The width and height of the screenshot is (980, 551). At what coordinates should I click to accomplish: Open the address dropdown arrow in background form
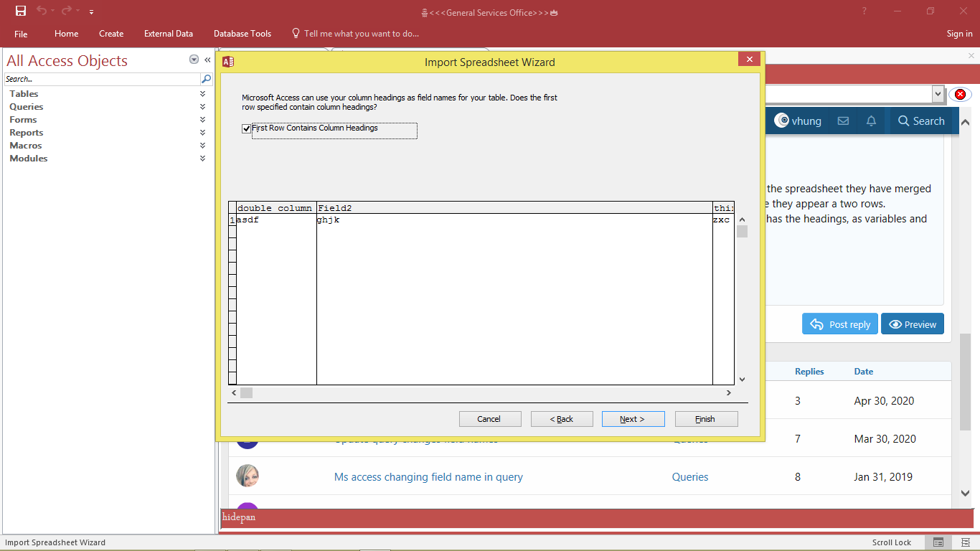938,94
